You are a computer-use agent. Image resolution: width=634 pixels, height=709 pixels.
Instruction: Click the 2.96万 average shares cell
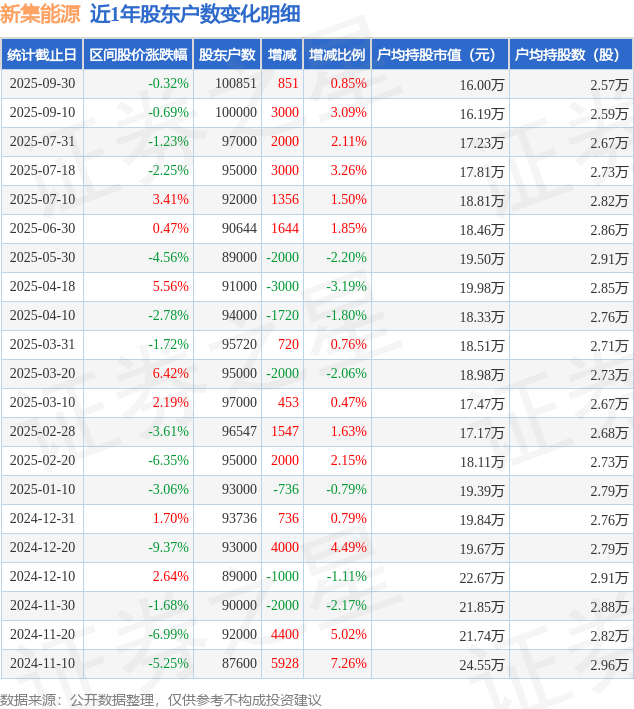click(608, 664)
